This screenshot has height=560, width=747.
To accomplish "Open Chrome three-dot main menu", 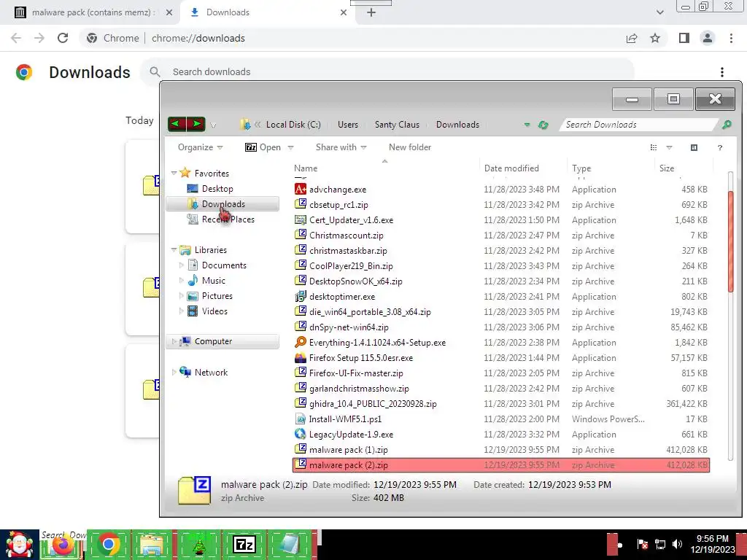I will [x=731, y=38].
